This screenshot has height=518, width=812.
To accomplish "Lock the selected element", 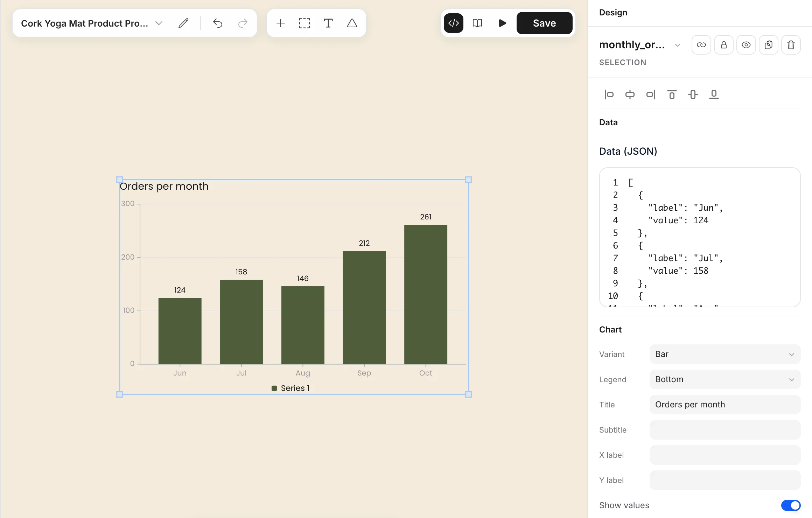I will [x=724, y=45].
